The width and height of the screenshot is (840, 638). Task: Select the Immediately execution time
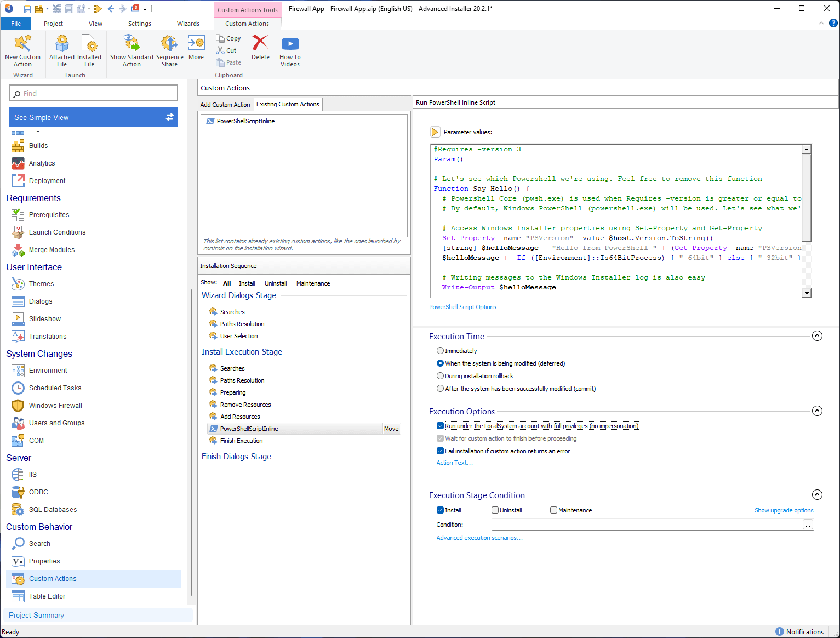point(440,351)
